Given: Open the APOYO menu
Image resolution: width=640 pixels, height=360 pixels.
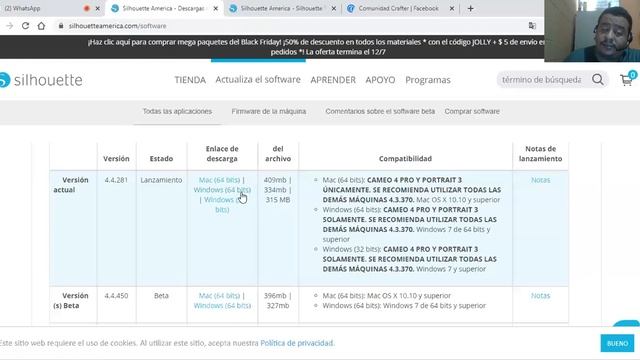Looking at the screenshot, I should (380, 80).
